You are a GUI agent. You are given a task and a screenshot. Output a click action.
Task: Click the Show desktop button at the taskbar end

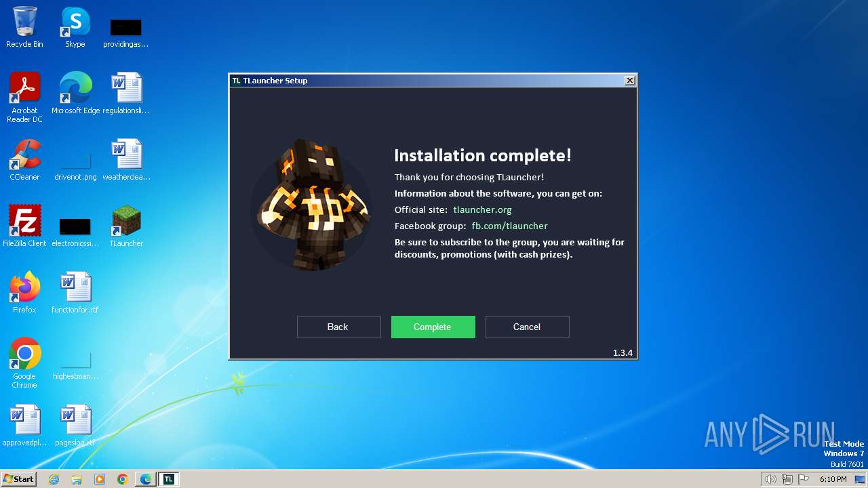tap(861, 479)
